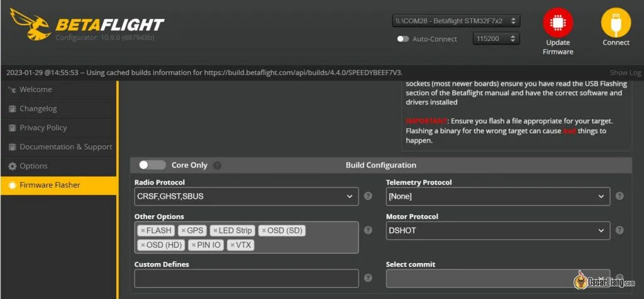Click the Update Firmware chip icon
The width and height of the screenshot is (644, 299).
click(x=558, y=23)
